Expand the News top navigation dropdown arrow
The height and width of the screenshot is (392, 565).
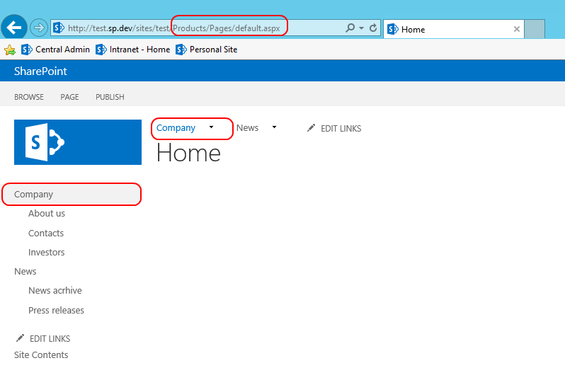tap(274, 127)
